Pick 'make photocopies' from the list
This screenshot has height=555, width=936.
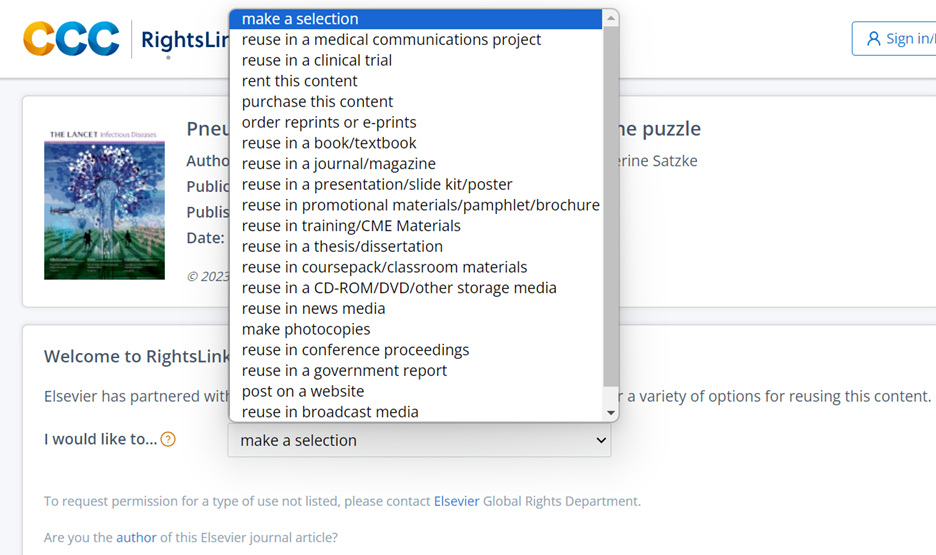pos(306,329)
